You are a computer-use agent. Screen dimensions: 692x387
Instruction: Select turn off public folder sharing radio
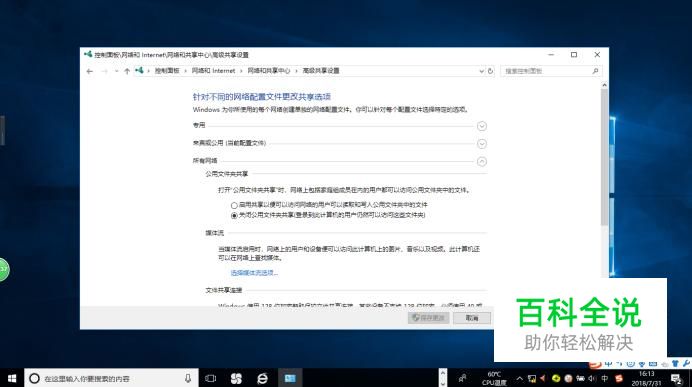[234, 215]
